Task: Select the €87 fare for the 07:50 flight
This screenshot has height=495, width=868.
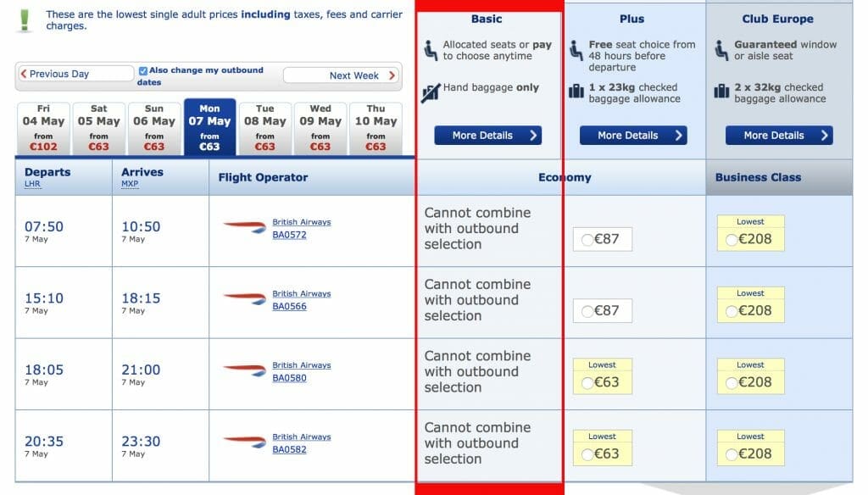Action: coord(604,239)
